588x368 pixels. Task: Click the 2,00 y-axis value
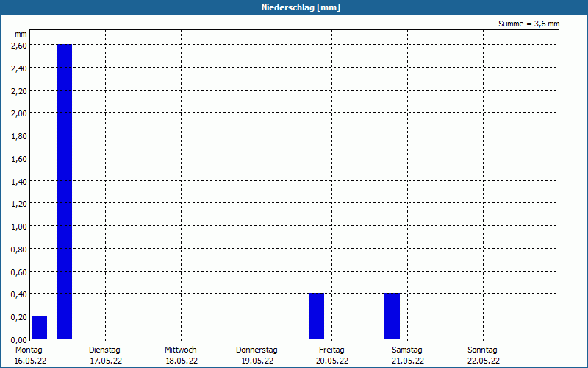coord(19,113)
